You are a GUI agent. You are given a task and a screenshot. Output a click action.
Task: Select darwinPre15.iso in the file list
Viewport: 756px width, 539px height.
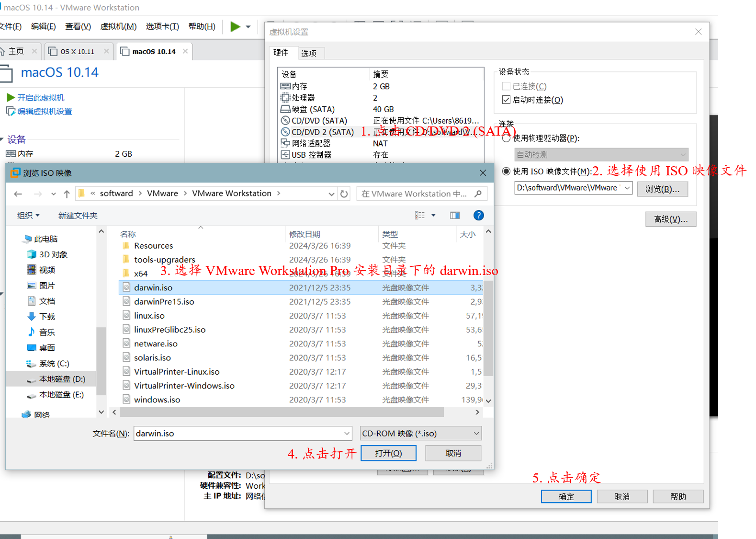(x=301, y=301)
